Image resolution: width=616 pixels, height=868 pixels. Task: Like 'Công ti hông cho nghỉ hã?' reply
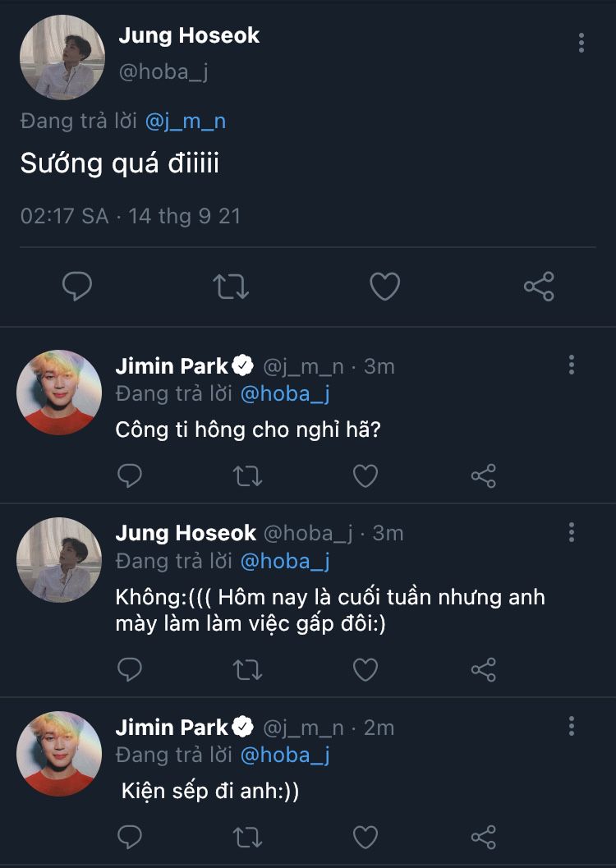(x=365, y=475)
